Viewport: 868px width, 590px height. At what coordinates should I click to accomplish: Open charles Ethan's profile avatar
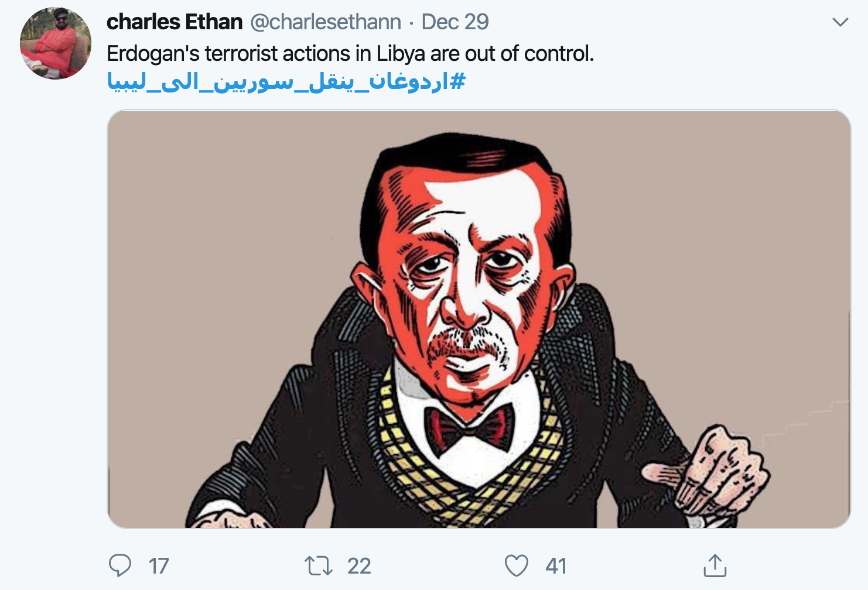[56, 43]
